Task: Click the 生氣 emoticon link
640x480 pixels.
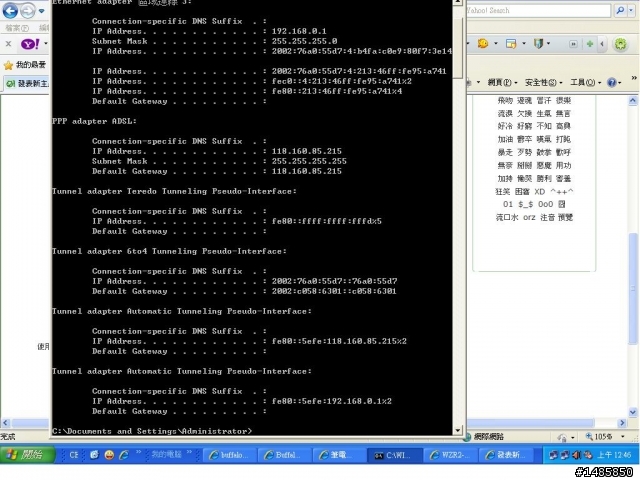Action: [544, 113]
